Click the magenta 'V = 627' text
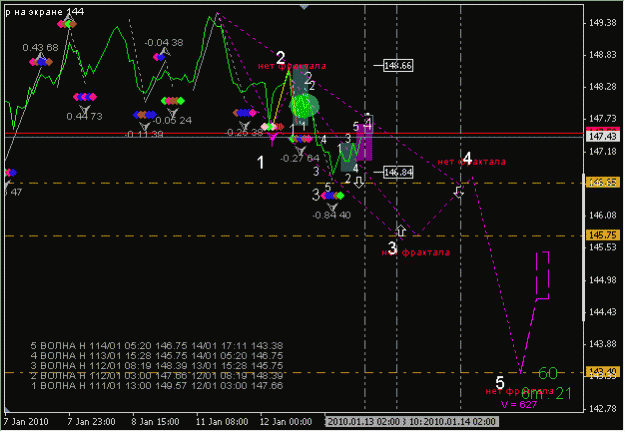Image resolution: width=625 pixels, height=432 pixels. 519,405
